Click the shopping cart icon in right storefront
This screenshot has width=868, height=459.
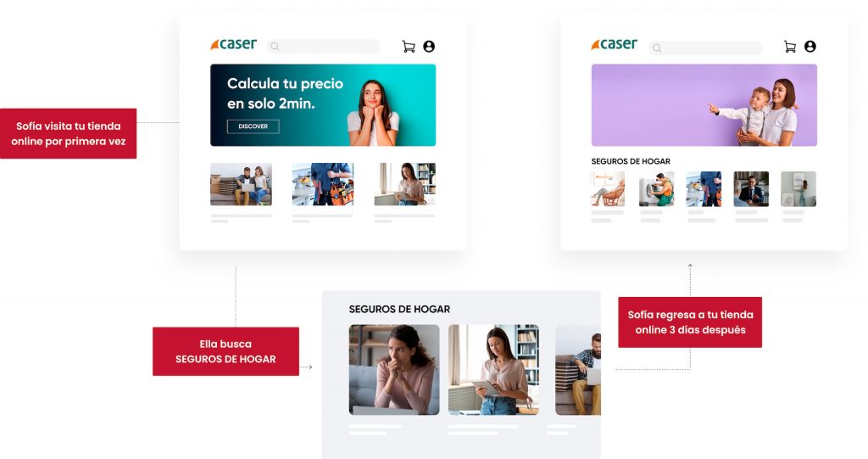[x=790, y=47]
